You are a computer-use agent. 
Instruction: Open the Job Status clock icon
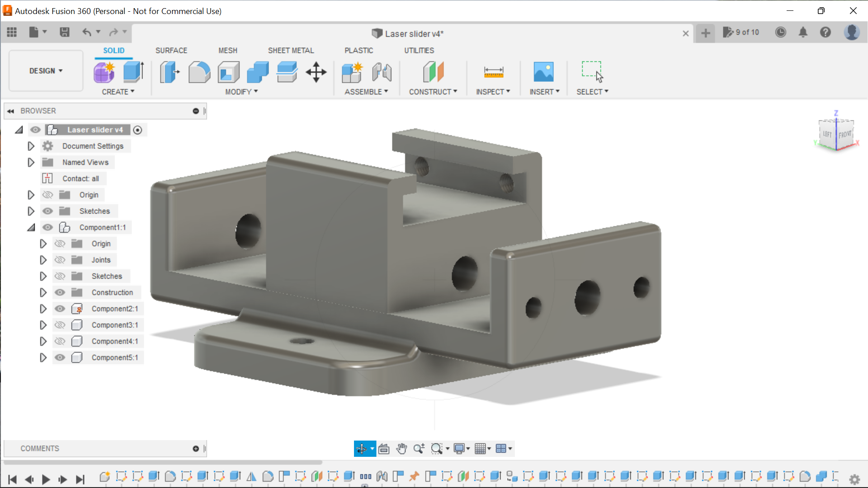click(x=780, y=32)
